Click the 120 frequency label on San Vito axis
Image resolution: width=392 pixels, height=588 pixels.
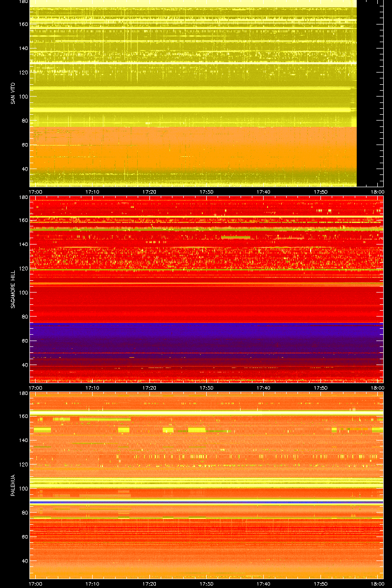pyautogui.click(x=23, y=72)
